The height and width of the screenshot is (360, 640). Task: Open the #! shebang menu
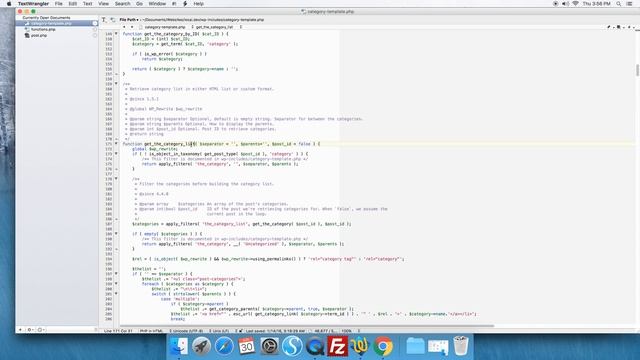(x=174, y=4)
